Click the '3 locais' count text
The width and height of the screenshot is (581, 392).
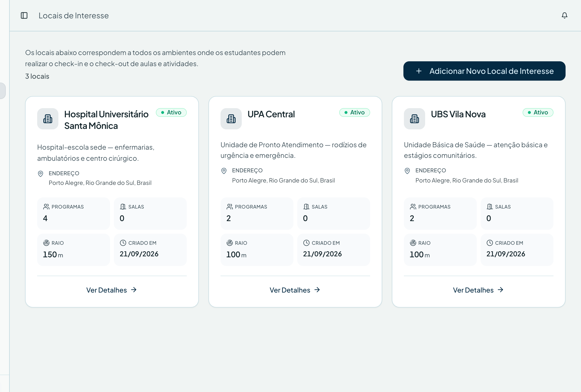[37, 76]
